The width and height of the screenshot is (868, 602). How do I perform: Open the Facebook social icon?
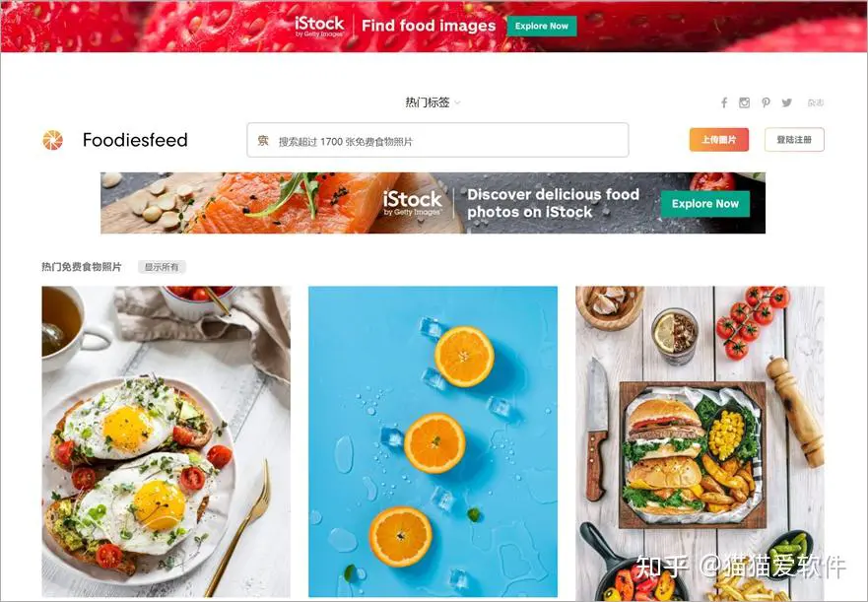click(723, 102)
